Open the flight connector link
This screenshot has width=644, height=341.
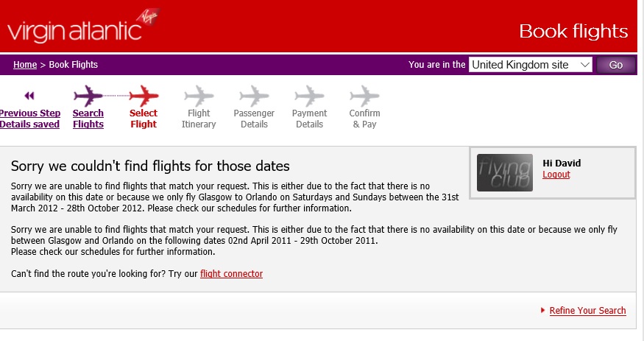(x=231, y=274)
